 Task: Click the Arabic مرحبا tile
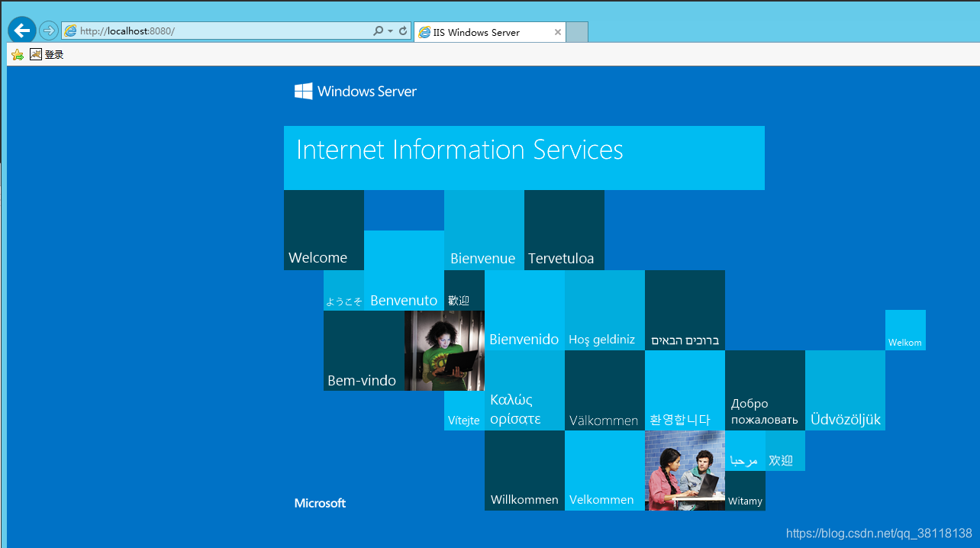pos(745,450)
